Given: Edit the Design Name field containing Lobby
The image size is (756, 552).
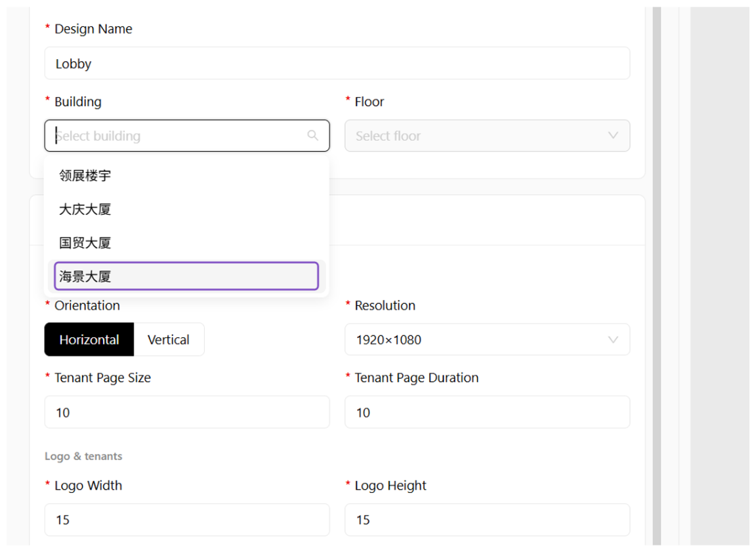Looking at the screenshot, I should pyautogui.click(x=337, y=63).
